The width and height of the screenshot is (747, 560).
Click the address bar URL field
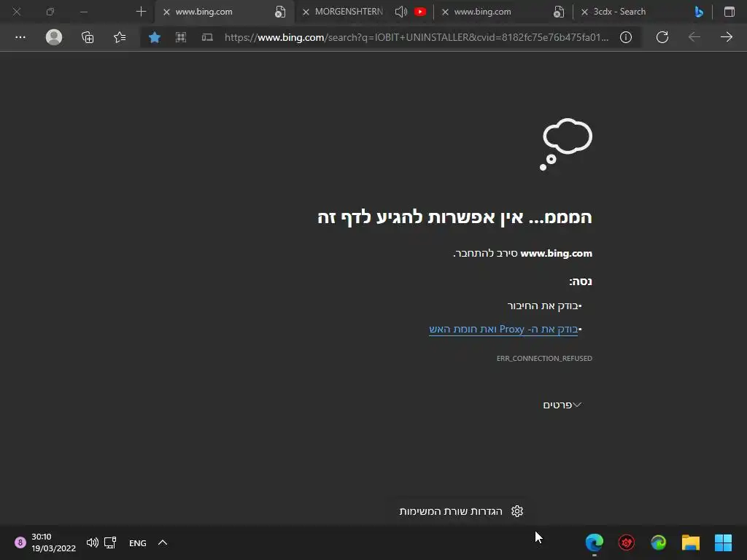417,37
